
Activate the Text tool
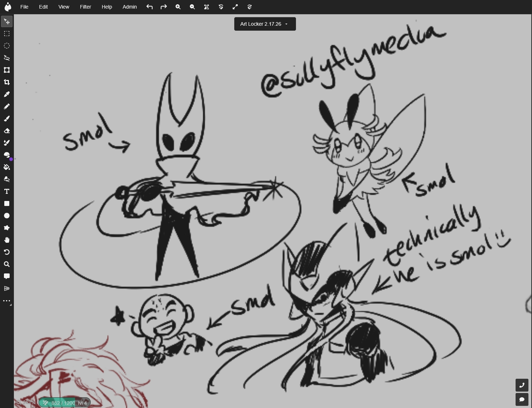(7, 191)
